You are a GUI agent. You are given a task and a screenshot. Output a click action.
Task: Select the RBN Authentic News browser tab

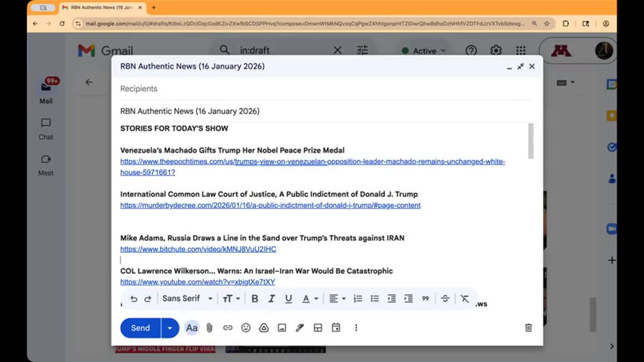point(102,8)
